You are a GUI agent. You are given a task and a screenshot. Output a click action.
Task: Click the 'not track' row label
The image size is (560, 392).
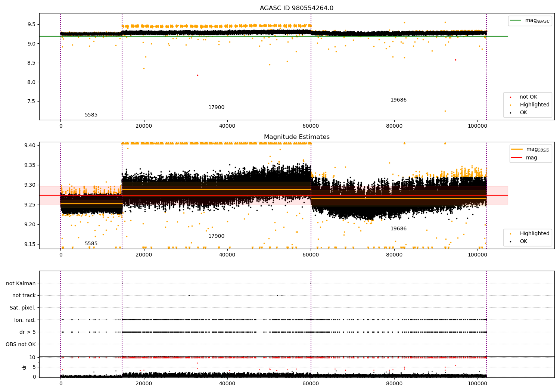click(24, 296)
